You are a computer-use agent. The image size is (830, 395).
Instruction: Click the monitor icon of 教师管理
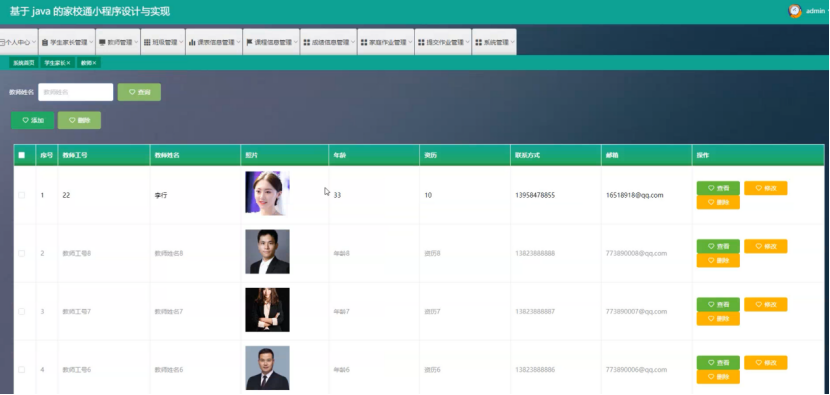pos(102,42)
